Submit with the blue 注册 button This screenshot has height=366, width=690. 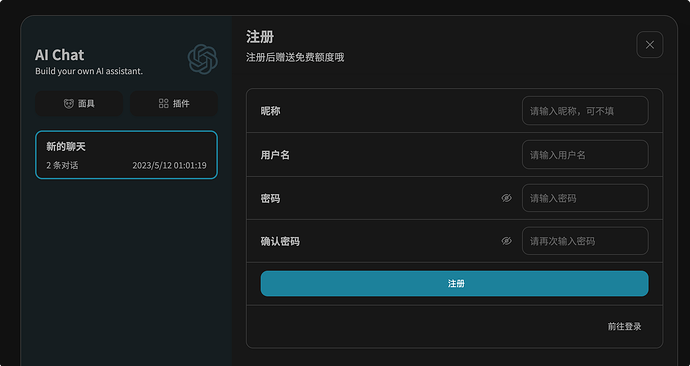(x=455, y=284)
